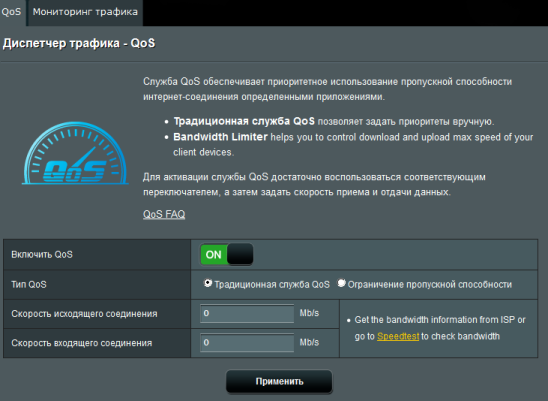Screen dimensions: 548x401
Task: Click the Диспетчер трафика - QoS heading
Action: click(x=79, y=43)
